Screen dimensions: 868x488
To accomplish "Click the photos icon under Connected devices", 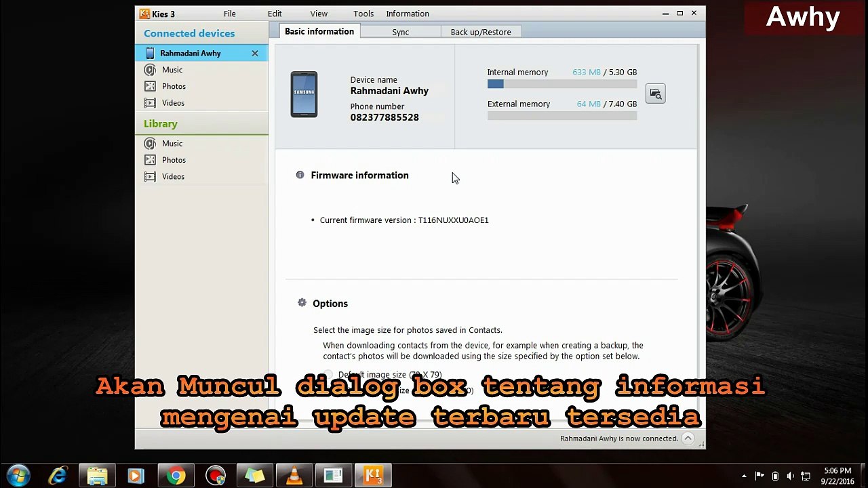I will [x=150, y=86].
